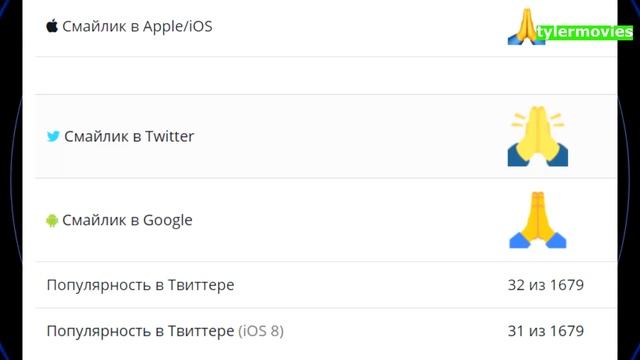The image size is (640, 360).
Task: Click the word 'Google' in the Android row
Action: tap(168, 220)
